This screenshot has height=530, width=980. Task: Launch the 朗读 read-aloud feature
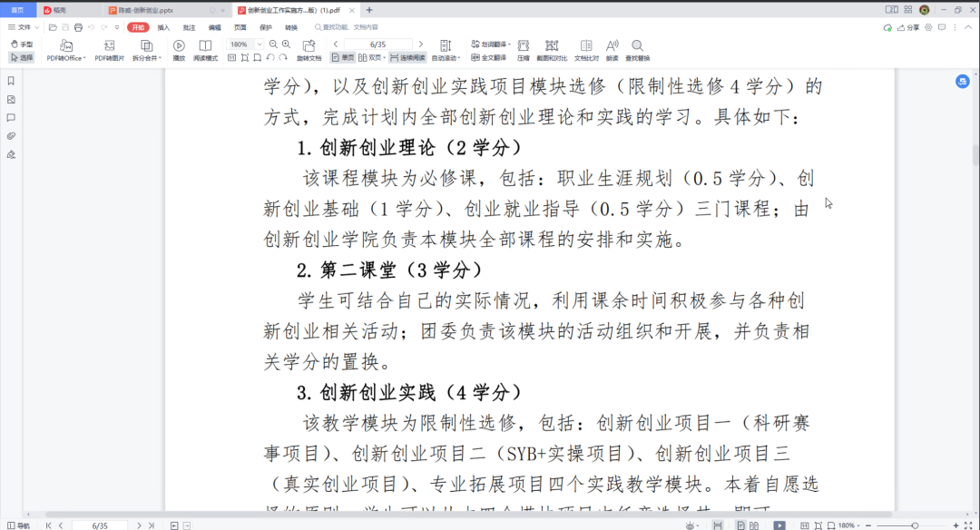coord(612,50)
